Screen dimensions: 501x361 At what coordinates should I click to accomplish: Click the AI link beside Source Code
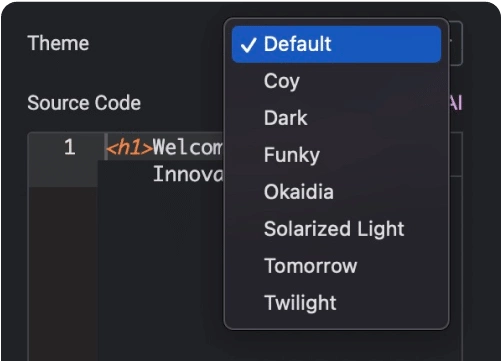click(456, 103)
